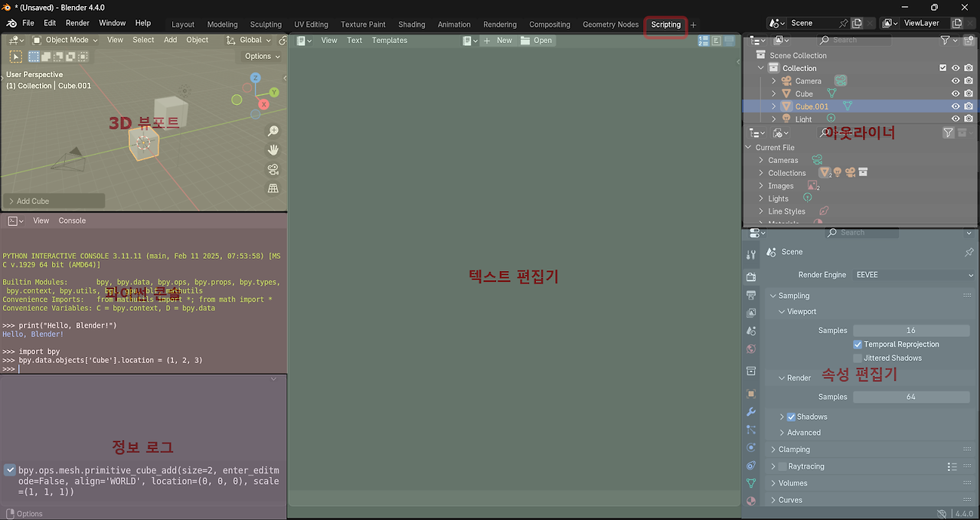
Task: Choose the Subtract selection mode icon
Action: click(x=58, y=56)
